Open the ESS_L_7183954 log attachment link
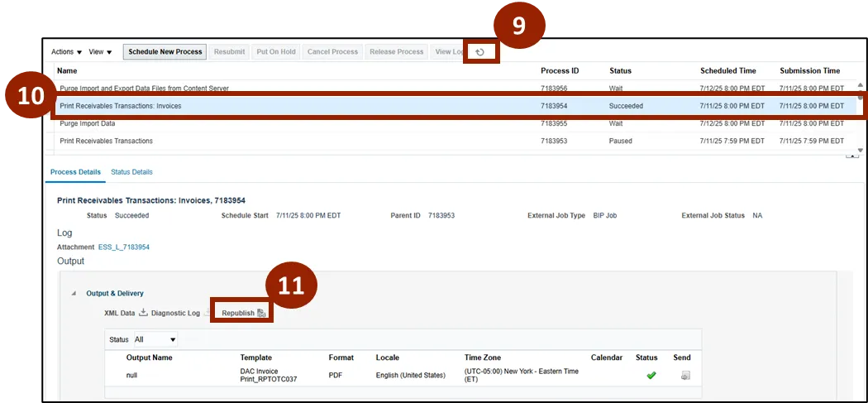 pos(124,247)
